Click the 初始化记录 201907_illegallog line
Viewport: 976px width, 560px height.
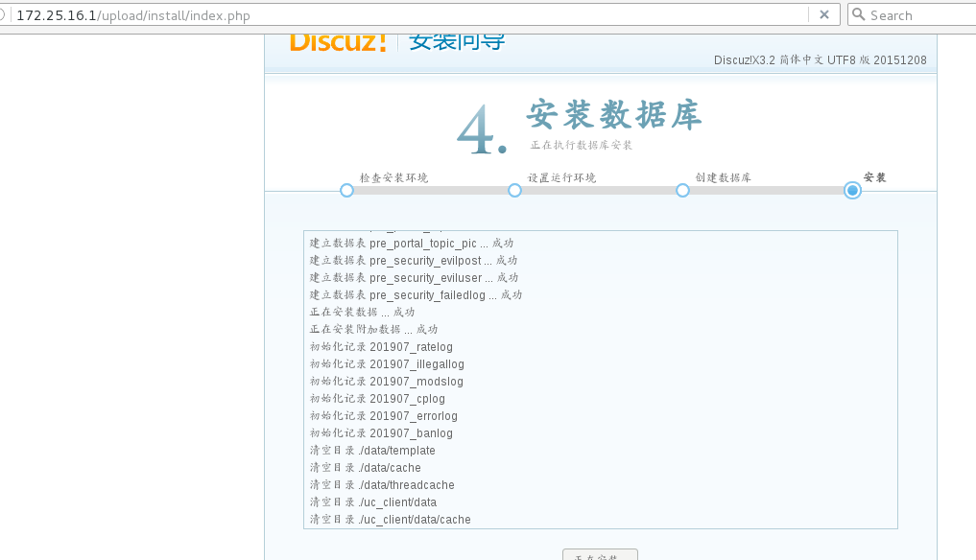[x=387, y=364]
